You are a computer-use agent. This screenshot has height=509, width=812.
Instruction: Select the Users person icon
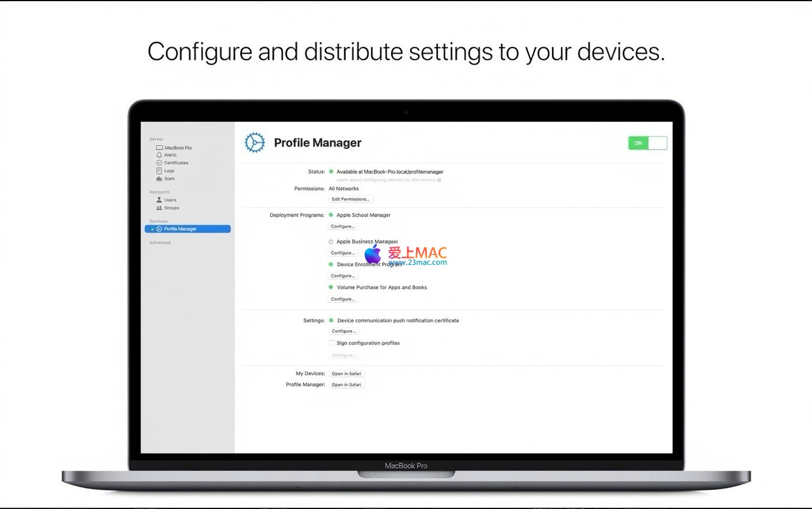coord(159,200)
